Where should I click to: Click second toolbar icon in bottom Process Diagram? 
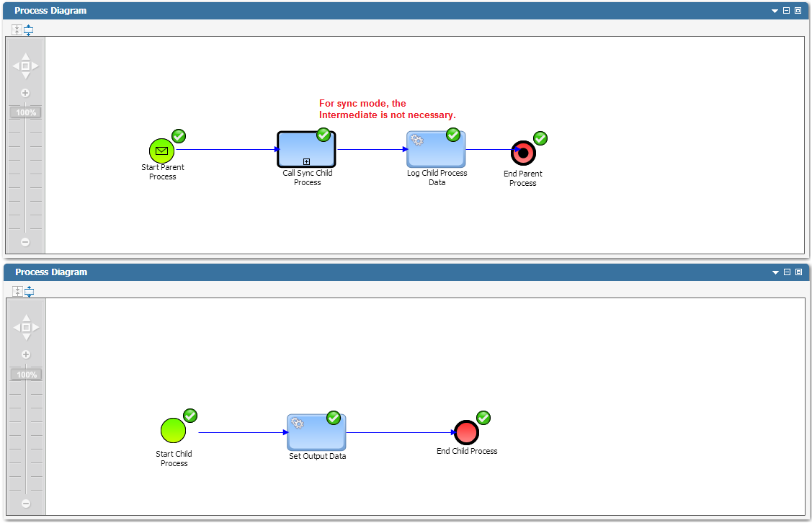pyautogui.click(x=29, y=292)
